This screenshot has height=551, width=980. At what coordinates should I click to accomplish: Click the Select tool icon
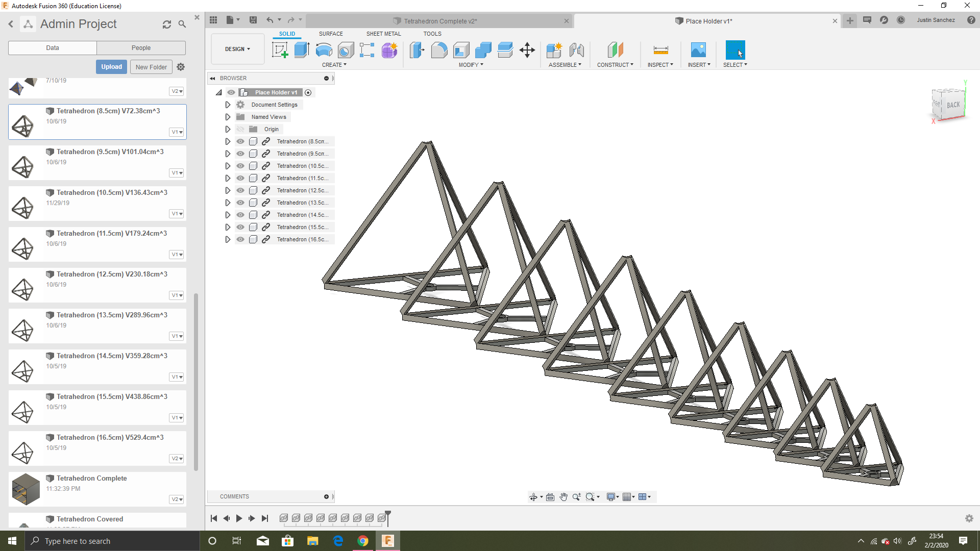(735, 50)
